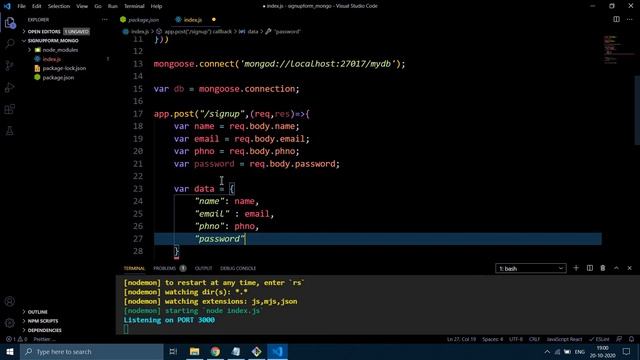Open package.json in the file tree

[x=58, y=78]
